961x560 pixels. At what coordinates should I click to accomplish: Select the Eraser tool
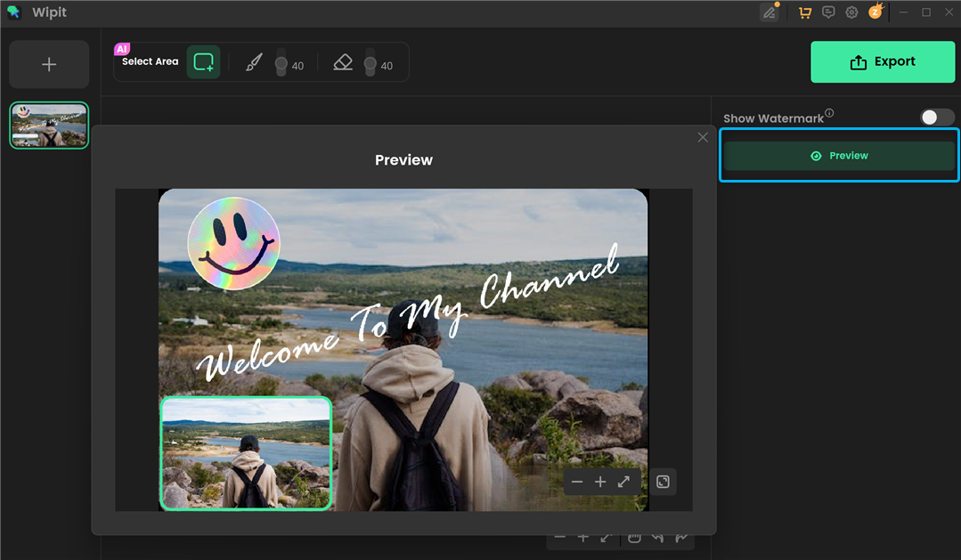click(343, 61)
